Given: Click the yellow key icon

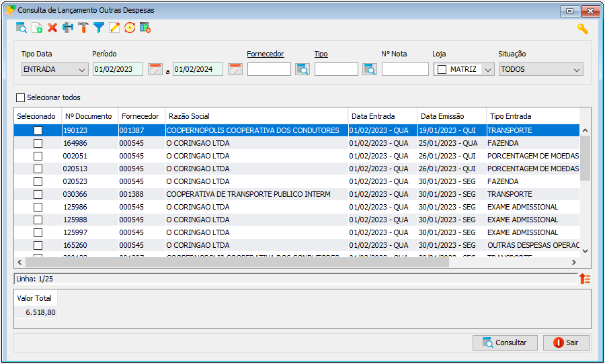Looking at the screenshot, I should (583, 28).
